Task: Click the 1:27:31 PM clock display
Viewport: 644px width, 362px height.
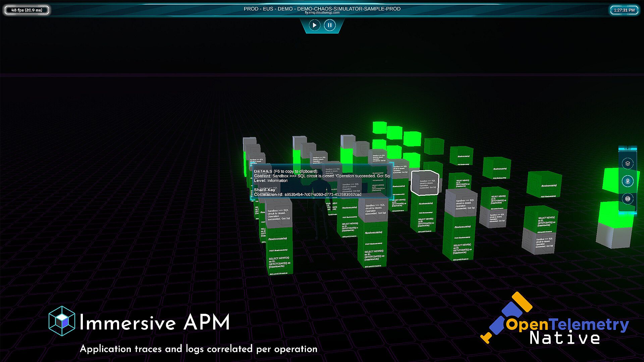Action: click(x=624, y=10)
